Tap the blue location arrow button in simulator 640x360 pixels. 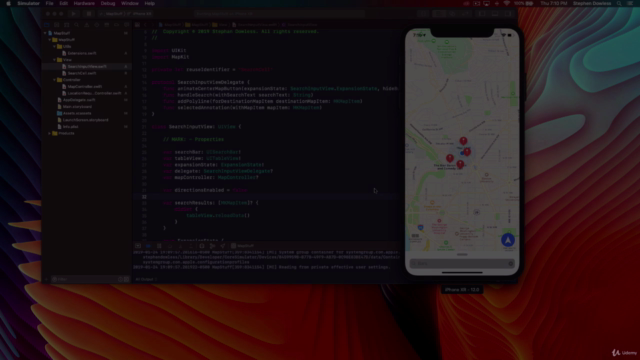pyautogui.click(x=508, y=240)
